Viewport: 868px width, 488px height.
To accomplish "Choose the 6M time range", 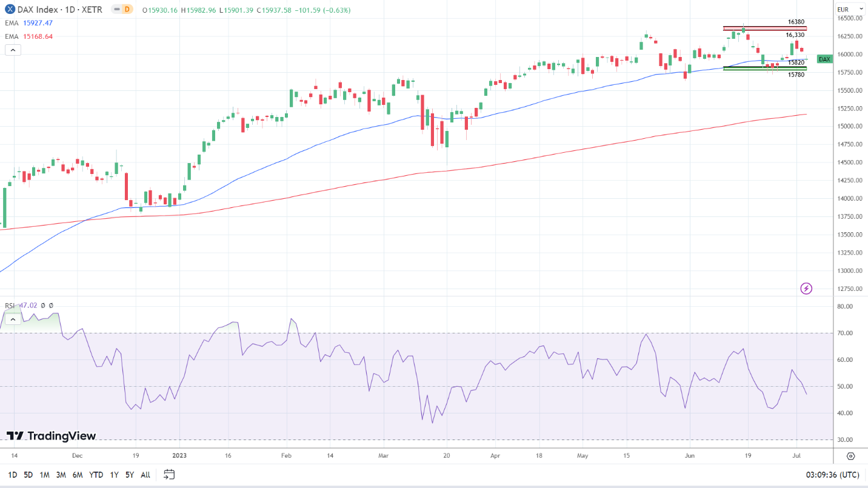I will point(78,475).
